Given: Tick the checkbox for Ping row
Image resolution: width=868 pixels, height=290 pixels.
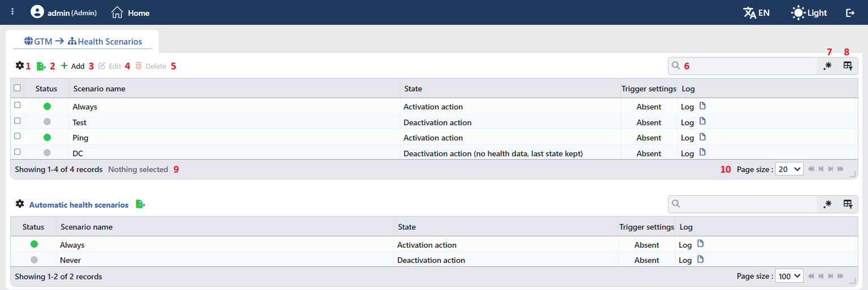Looking at the screenshot, I should 18,137.
